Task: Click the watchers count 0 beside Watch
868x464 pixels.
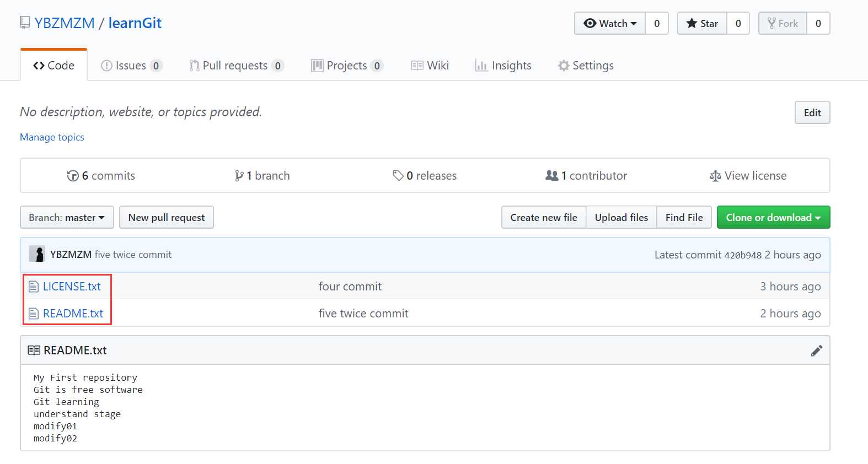Action: pyautogui.click(x=657, y=23)
